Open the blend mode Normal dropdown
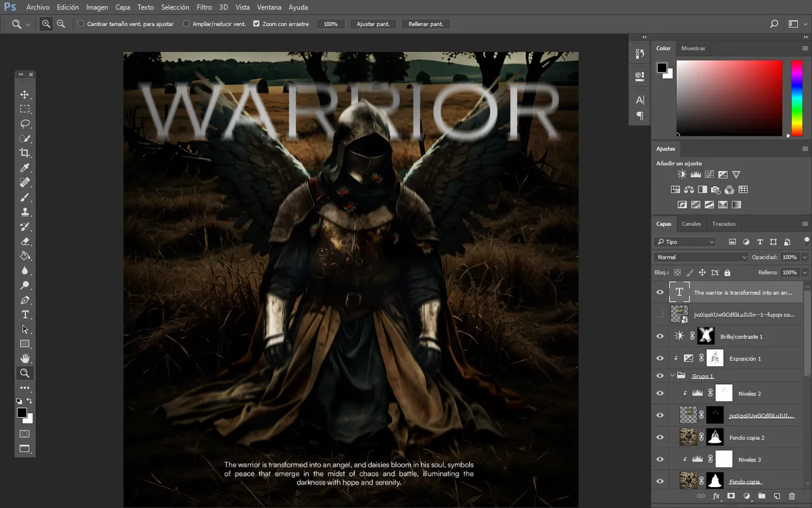The height and width of the screenshot is (508, 812). [701, 257]
